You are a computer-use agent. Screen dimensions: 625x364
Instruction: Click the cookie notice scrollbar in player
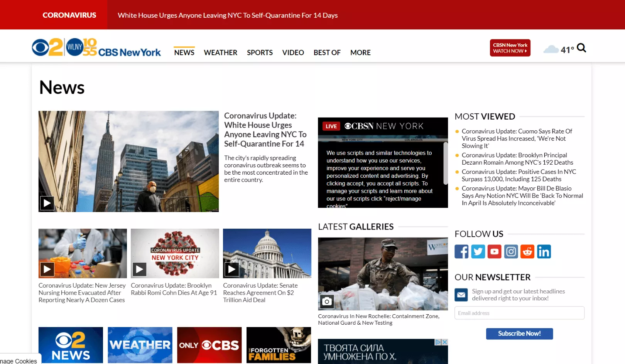pos(446,163)
